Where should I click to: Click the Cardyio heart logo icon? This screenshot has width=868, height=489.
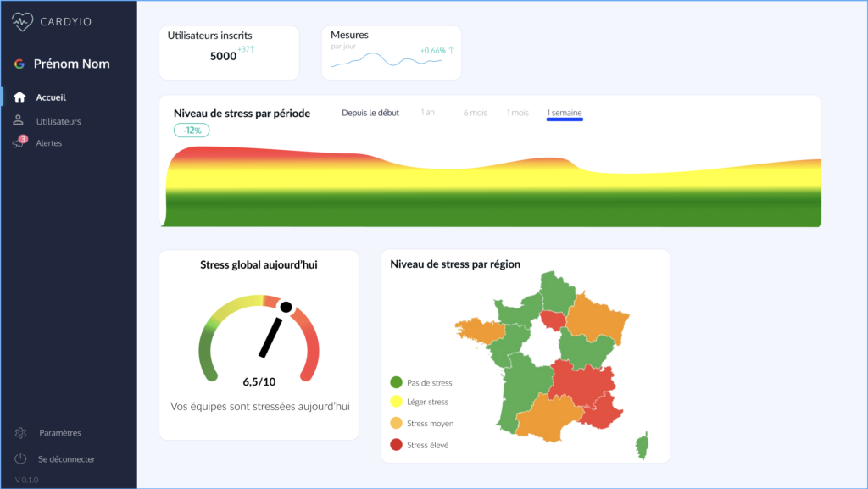tap(23, 21)
